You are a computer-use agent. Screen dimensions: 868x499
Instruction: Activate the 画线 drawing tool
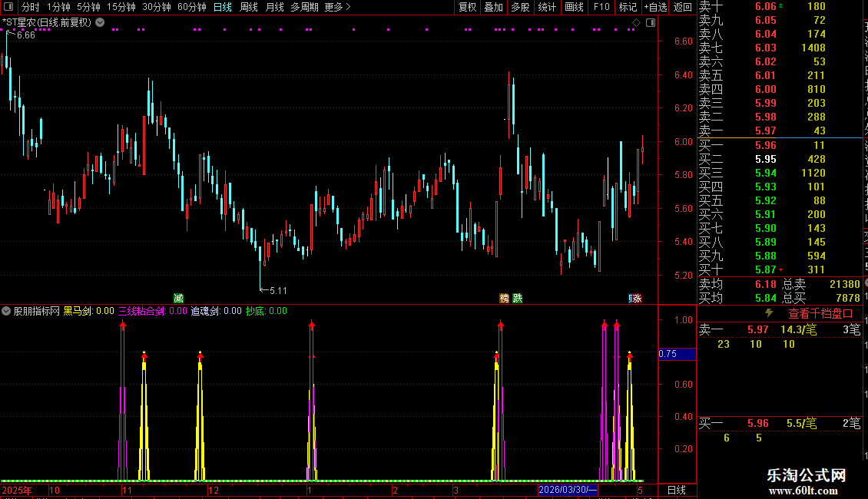point(574,7)
